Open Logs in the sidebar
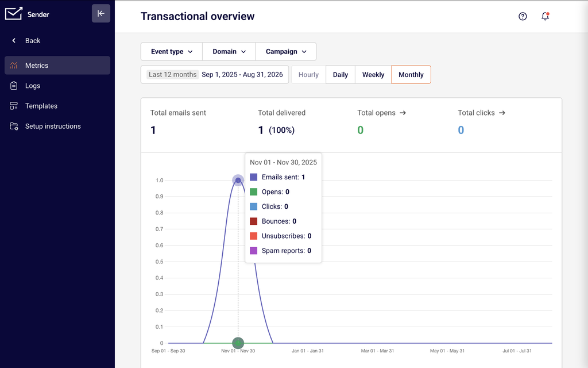The height and width of the screenshot is (368, 588). point(57,86)
